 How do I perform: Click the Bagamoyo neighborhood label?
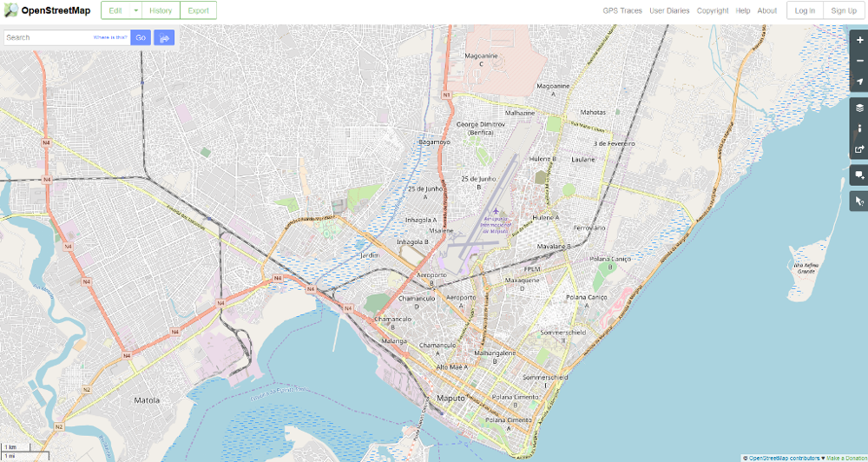[434, 142]
